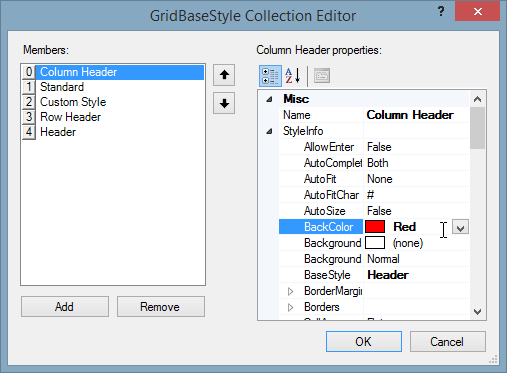Collapse the StyleInfo node
Image resolution: width=507 pixels, height=373 pixels.
pyautogui.click(x=269, y=132)
